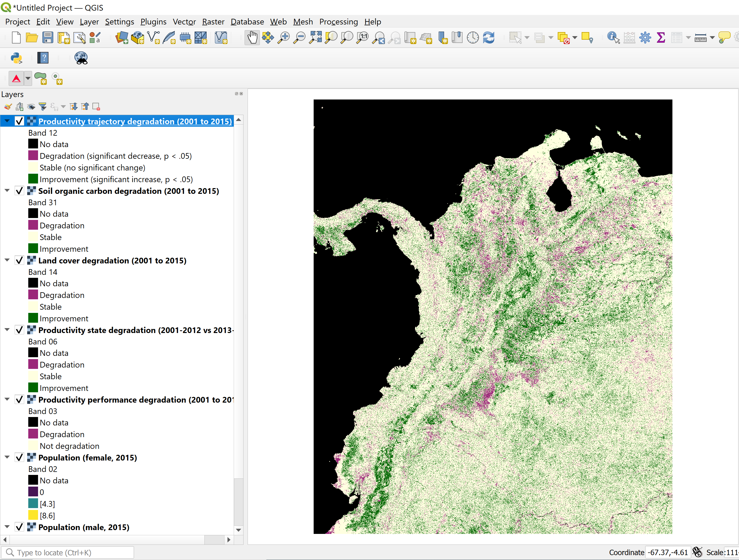
Task: Select the Pan Map hand tool
Action: 252,38
